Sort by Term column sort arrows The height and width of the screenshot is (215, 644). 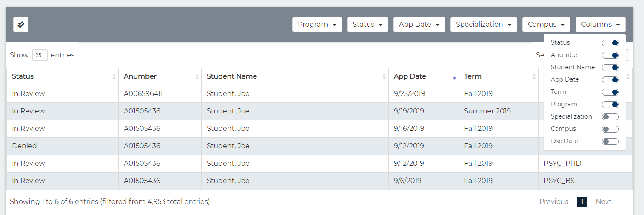coord(534,77)
